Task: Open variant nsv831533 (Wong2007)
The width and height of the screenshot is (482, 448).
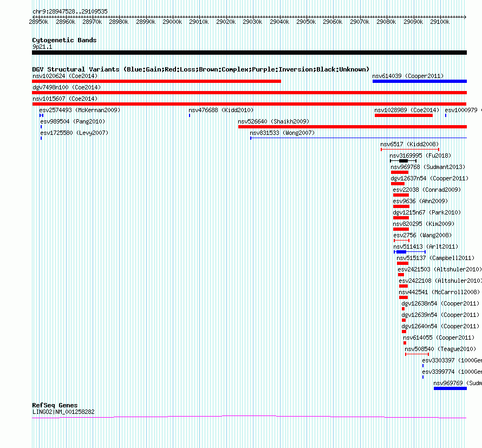Action: 282,133
